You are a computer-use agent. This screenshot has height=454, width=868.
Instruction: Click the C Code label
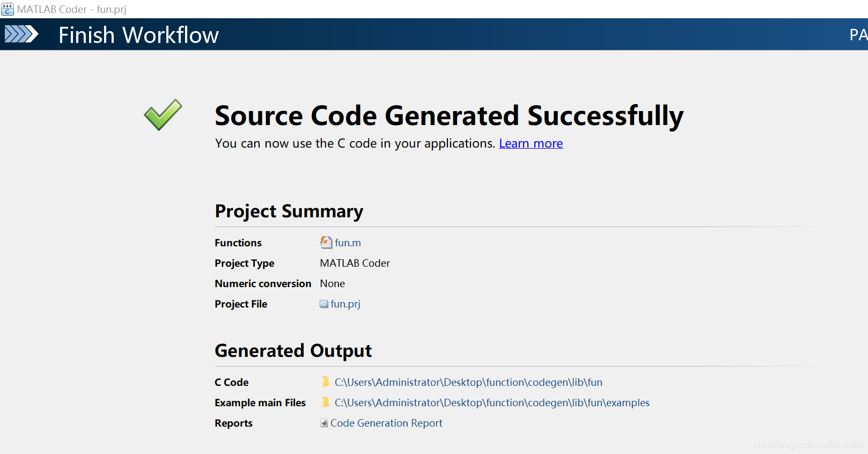pyautogui.click(x=231, y=382)
